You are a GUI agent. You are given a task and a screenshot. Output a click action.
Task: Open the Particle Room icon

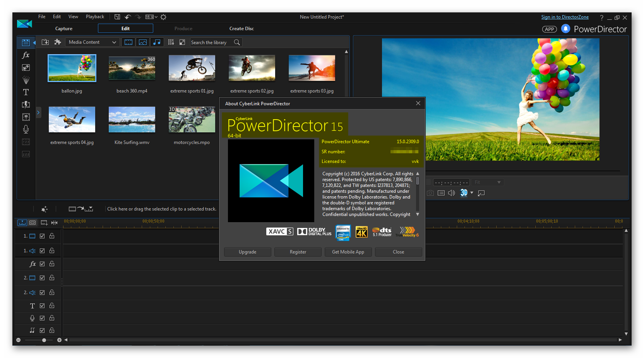[x=26, y=80]
